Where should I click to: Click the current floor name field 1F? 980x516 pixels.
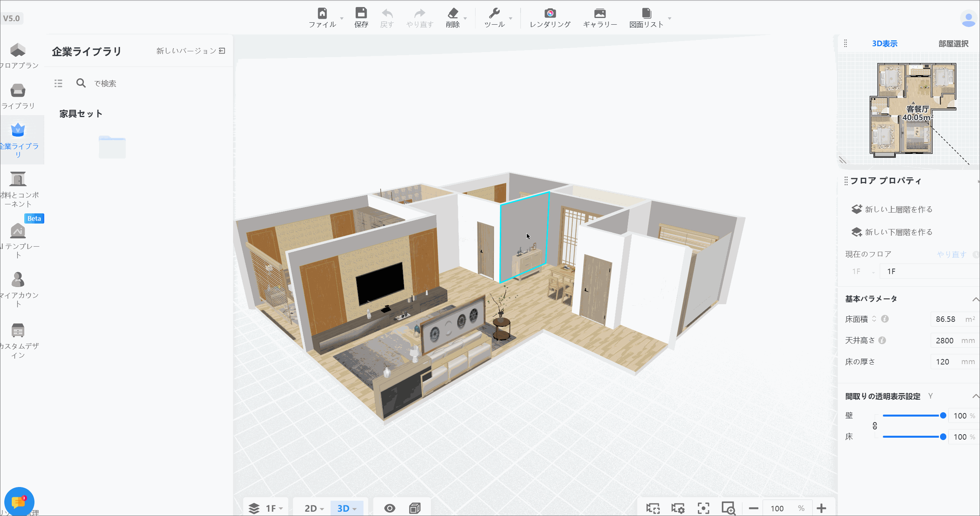click(x=930, y=271)
